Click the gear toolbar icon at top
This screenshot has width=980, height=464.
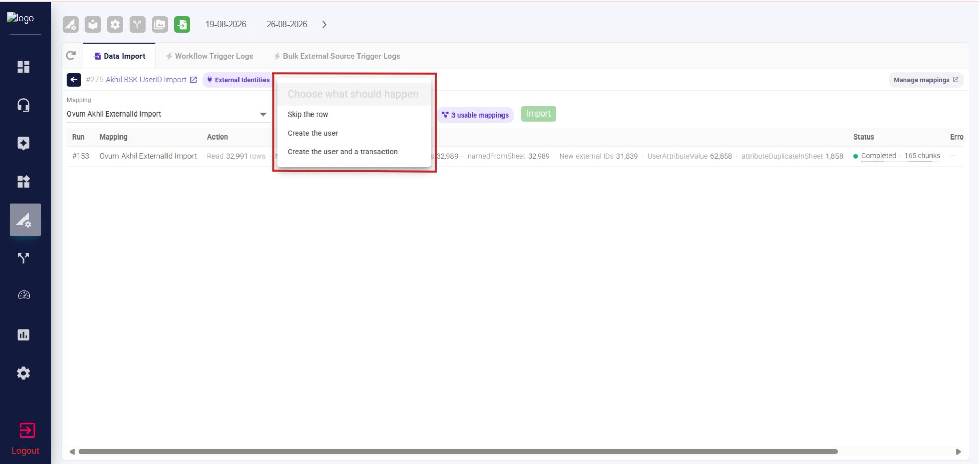pyautogui.click(x=115, y=25)
